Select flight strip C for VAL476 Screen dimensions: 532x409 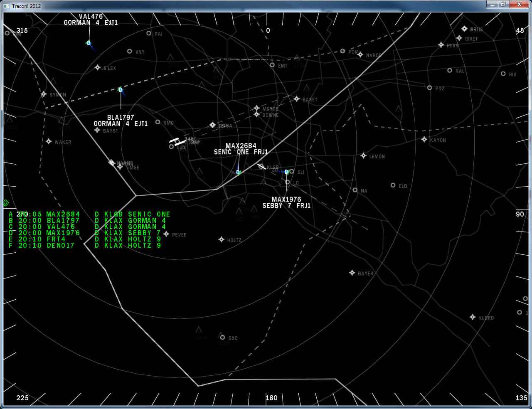point(87,227)
